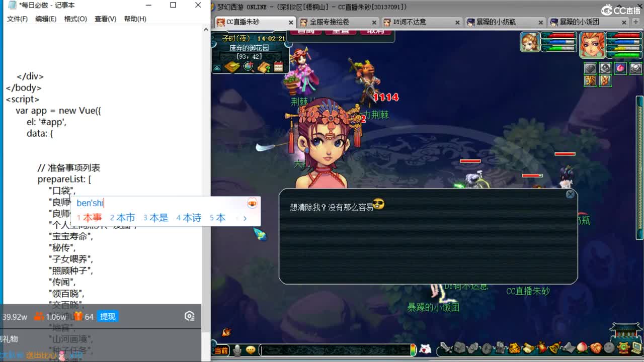Click the orange megaphone icon in game
Viewport: 644px width, 362px height.
[227, 332]
